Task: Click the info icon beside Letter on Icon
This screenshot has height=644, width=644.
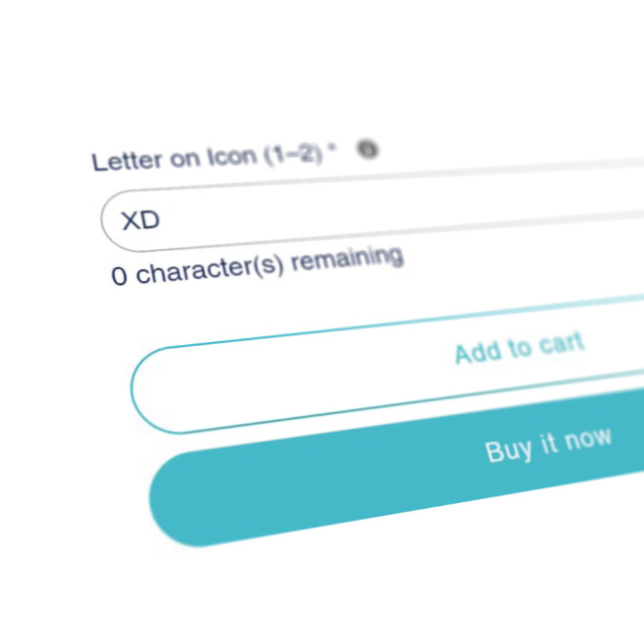Action: click(x=368, y=150)
